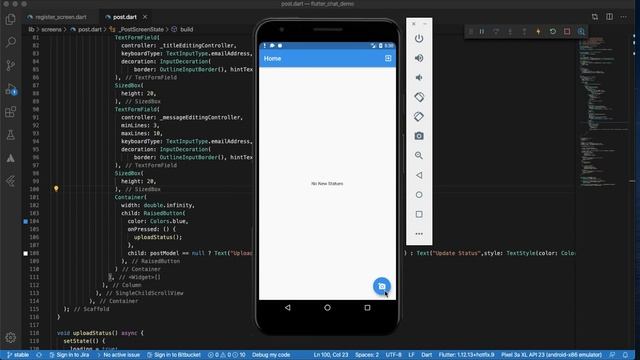This screenshot has height=360, width=640.
Task: Open the Extensions view
Action: (x=11, y=112)
